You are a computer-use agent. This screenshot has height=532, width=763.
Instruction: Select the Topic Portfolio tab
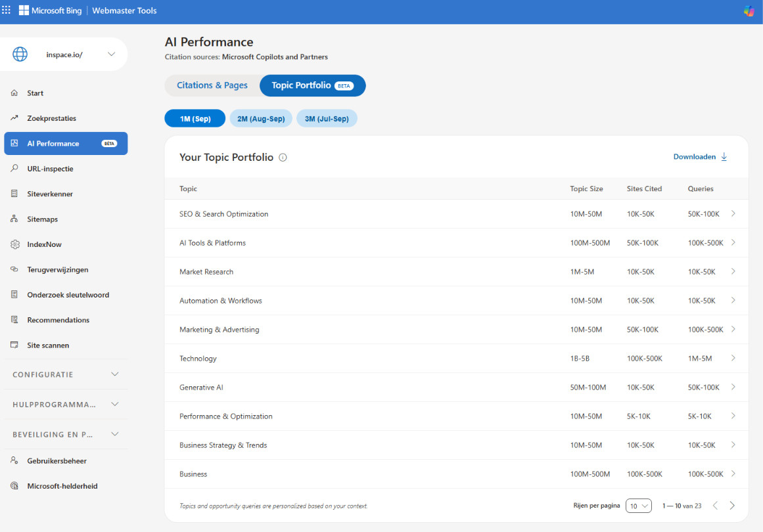pyautogui.click(x=312, y=85)
